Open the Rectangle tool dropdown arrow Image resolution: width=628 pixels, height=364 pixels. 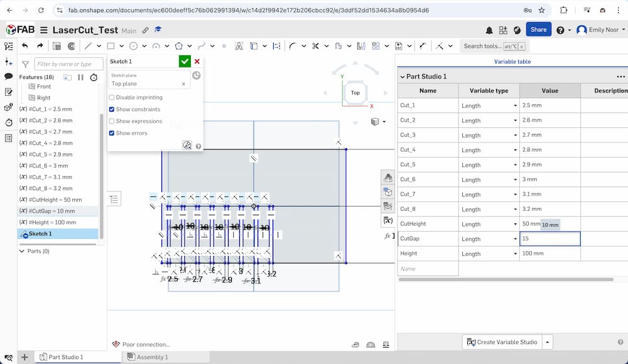(122, 46)
